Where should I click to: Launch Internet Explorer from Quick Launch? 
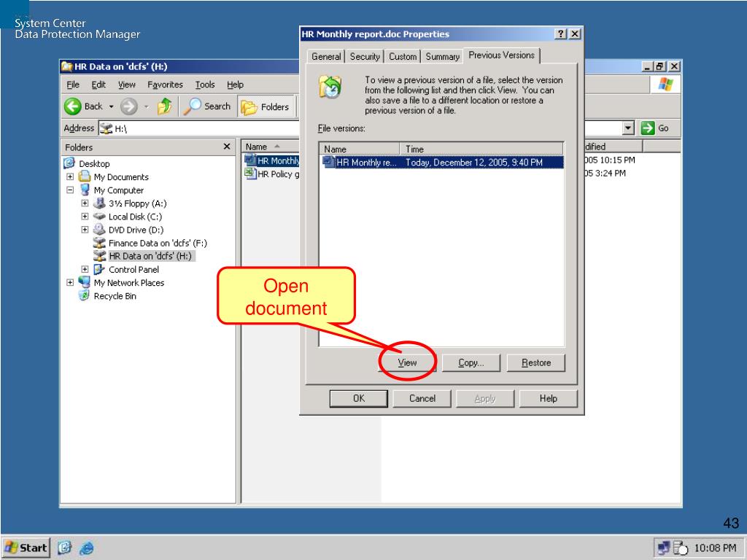pyautogui.click(x=87, y=548)
